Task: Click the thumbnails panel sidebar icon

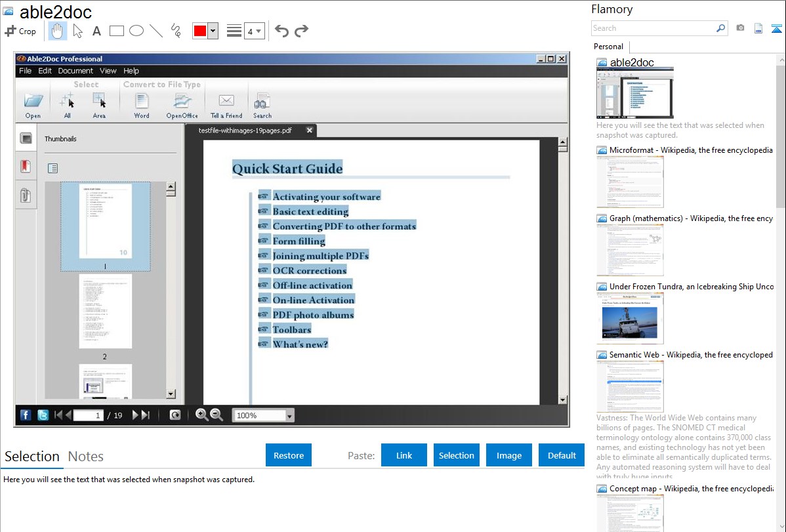Action: [x=26, y=138]
